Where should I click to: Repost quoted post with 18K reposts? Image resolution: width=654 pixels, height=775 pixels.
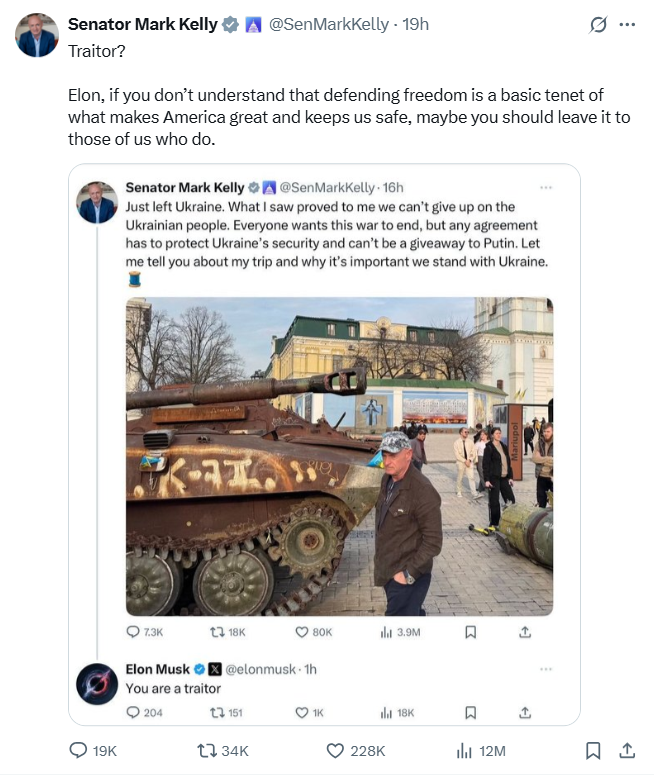[x=219, y=632]
